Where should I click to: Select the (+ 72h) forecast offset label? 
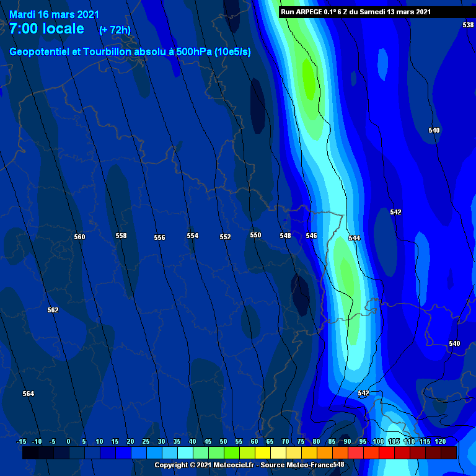pos(115,30)
